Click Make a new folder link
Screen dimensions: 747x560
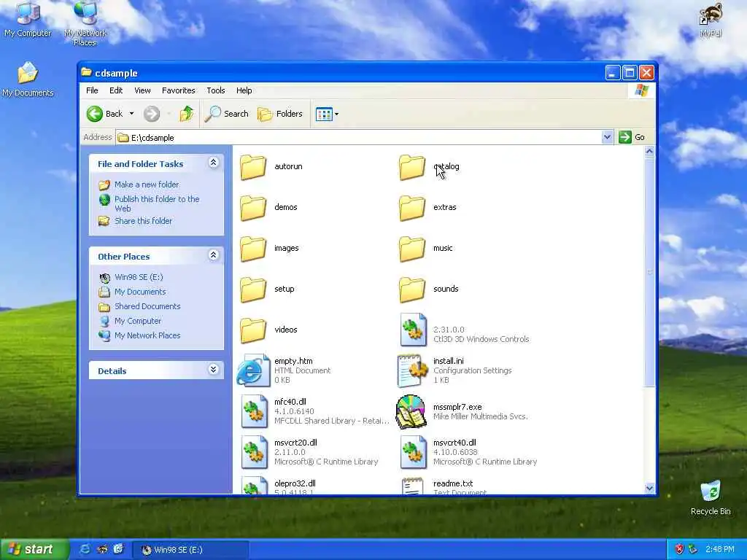(x=147, y=184)
